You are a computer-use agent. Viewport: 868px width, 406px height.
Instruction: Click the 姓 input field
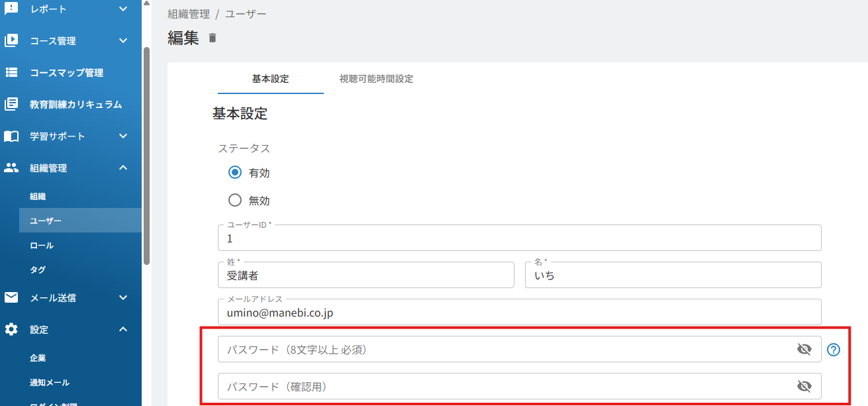click(x=366, y=275)
